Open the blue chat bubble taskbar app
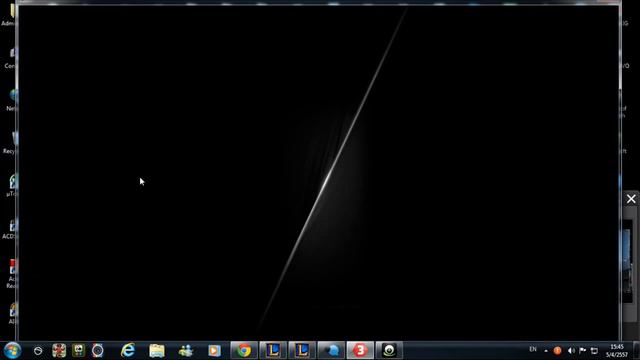This screenshot has height=360, width=640. pos(331,350)
